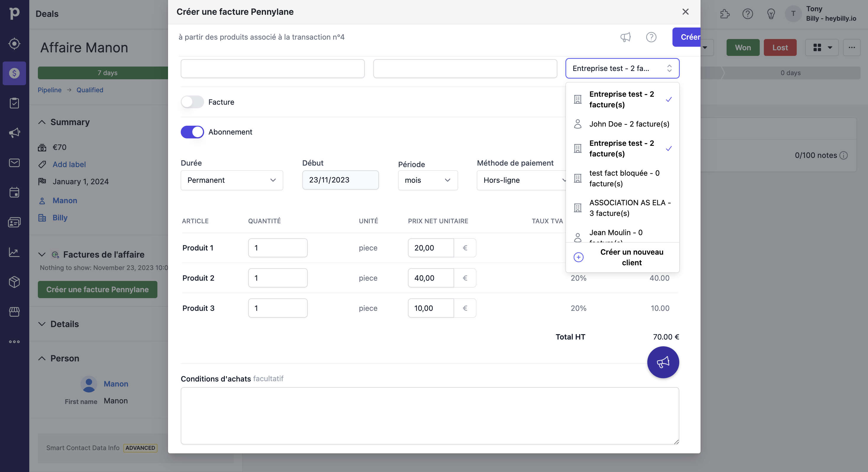The width and height of the screenshot is (868, 472).
Task: Open the Période mois dropdown
Action: (427, 180)
